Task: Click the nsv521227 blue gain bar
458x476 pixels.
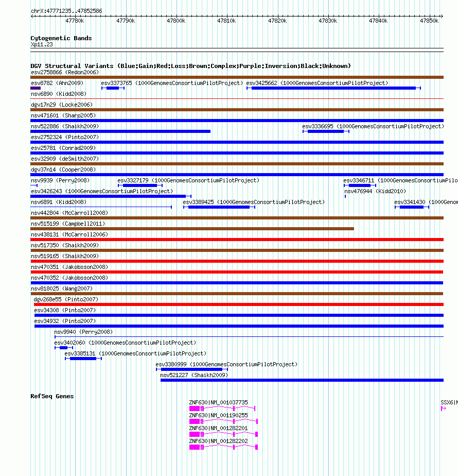Action: [302, 380]
